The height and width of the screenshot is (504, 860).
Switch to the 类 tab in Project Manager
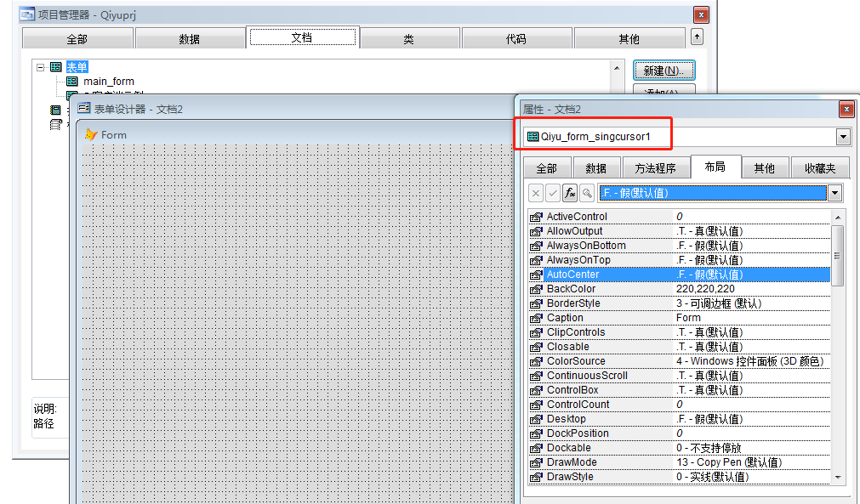pos(408,39)
